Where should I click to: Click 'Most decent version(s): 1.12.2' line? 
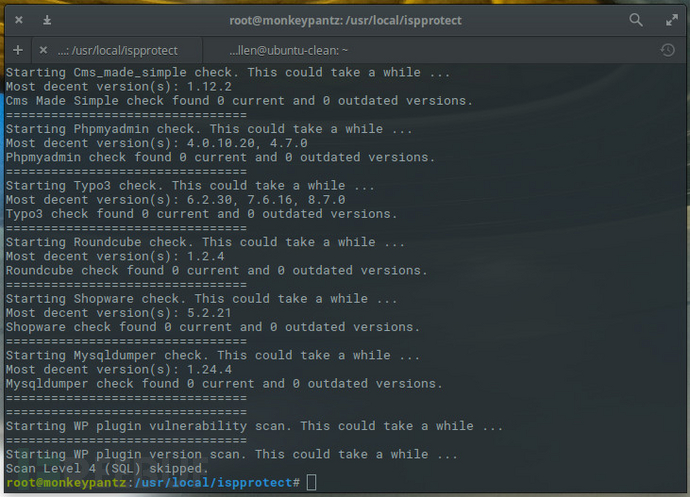(x=118, y=86)
